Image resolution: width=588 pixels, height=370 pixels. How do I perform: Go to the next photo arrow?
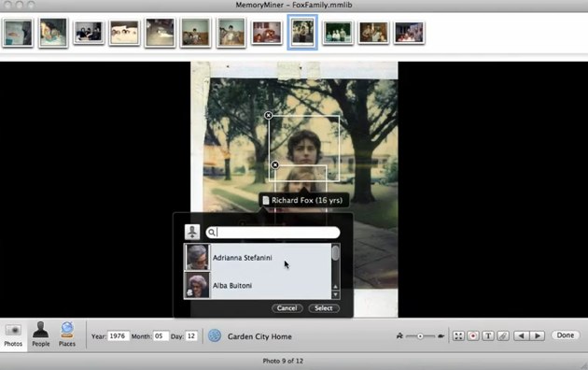pyautogui.click(x=538, y=335)
